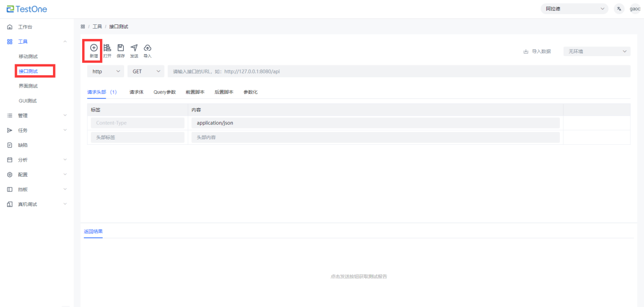The height and width of the screenshot is (307, 644).
Task: Click the 发送 (send) paper plane icon
Action: click(134, 48)
